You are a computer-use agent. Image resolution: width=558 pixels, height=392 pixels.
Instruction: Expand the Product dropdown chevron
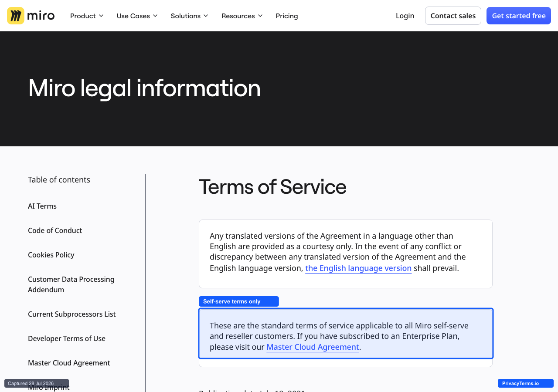click(x=101, y=16)
